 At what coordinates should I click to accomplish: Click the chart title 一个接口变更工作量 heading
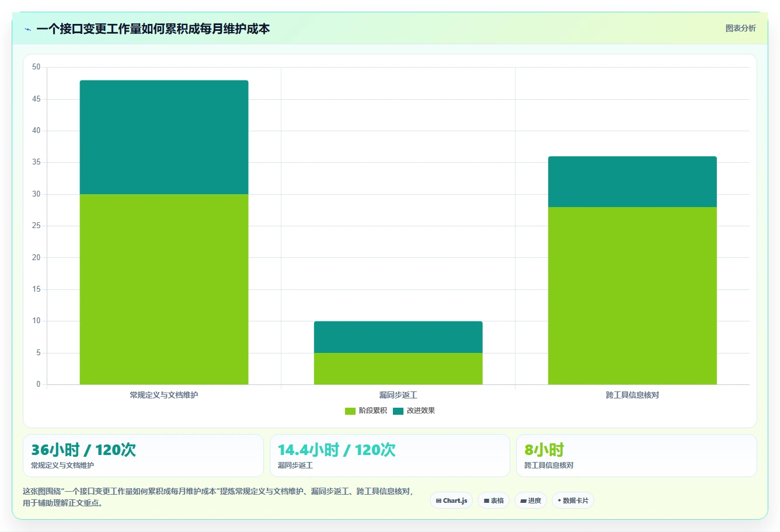click(153, 29)
